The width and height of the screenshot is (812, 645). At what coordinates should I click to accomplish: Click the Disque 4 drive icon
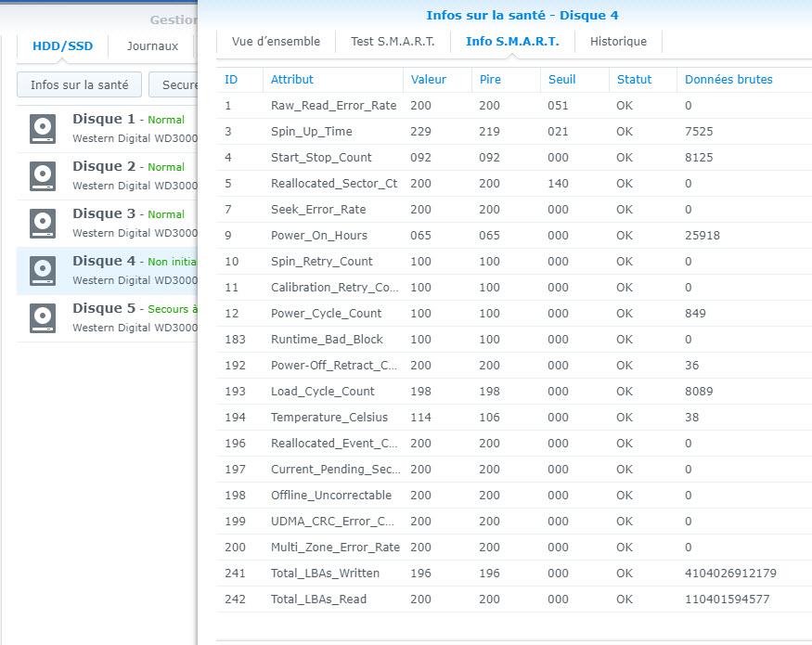click(43, 270)
